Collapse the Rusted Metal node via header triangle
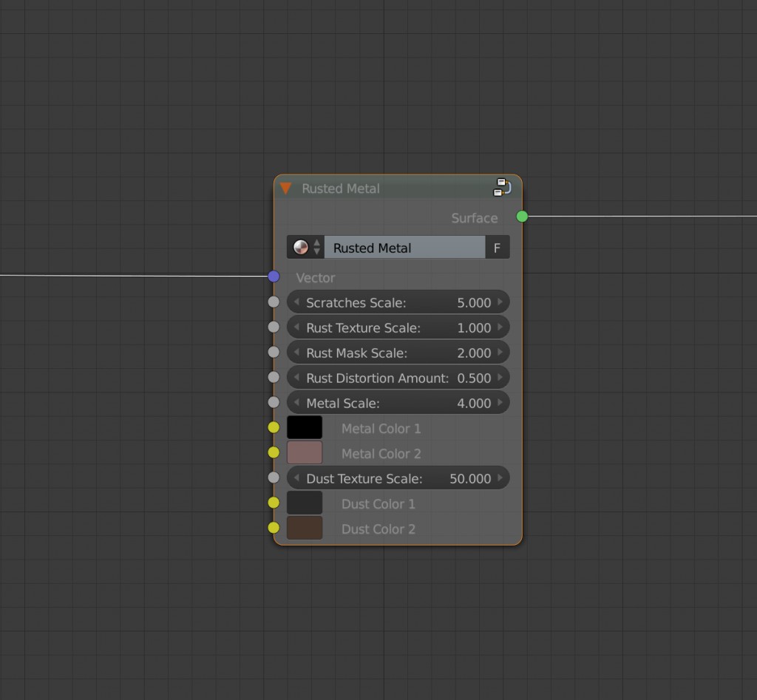The width and height of the screenshot is (757, 700). (285, 188)
